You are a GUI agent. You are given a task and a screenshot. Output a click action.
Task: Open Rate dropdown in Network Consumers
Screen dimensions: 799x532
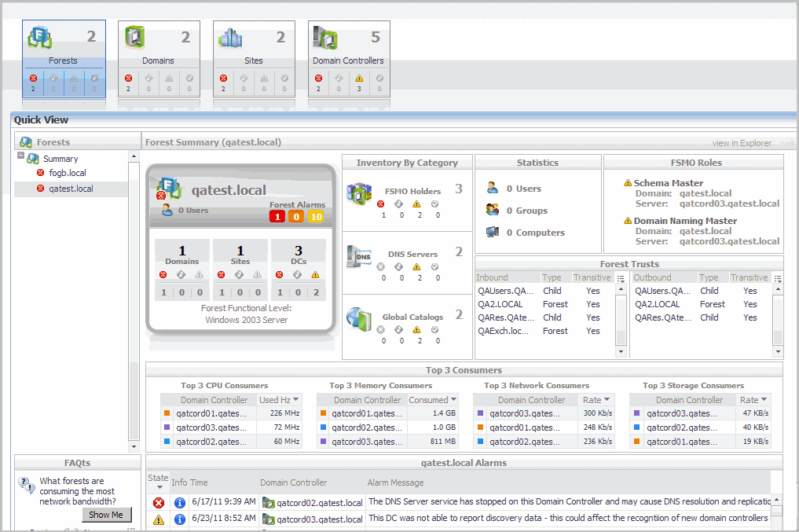click(x=608, y=400)
